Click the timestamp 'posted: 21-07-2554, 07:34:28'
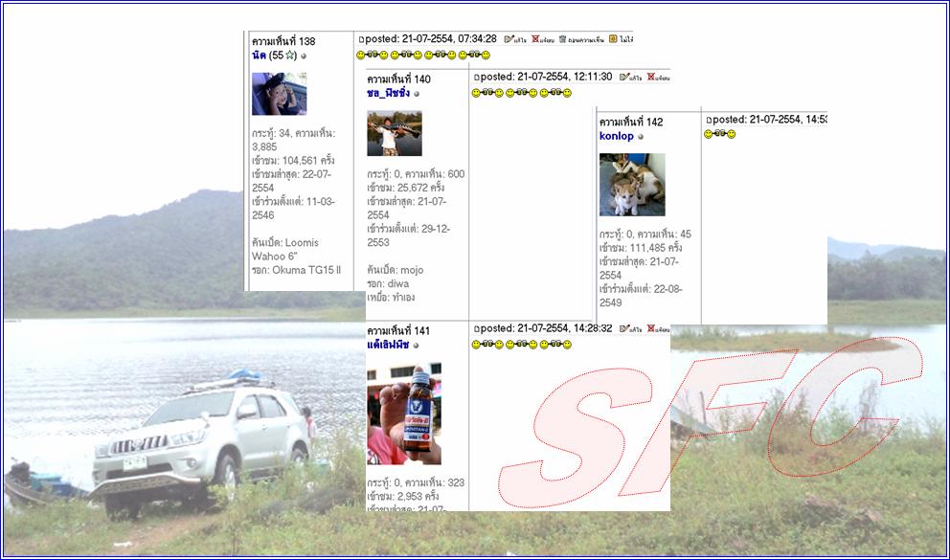950x560 pixels. [x=431, y=38]
